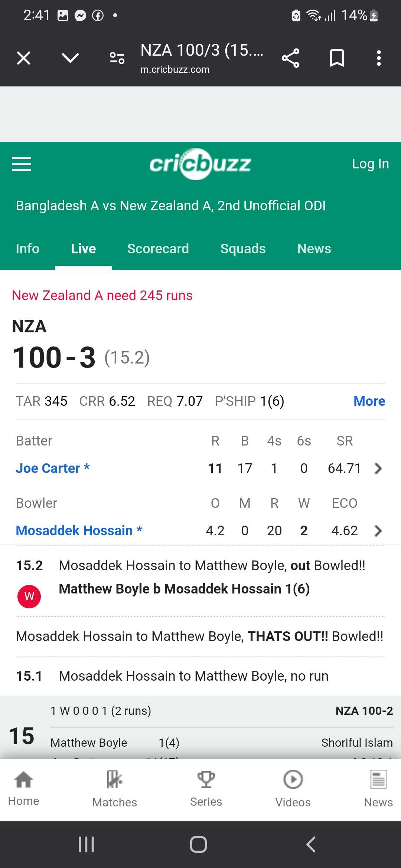
Task: Go to Home in bottom navigation
Action: 23,788
